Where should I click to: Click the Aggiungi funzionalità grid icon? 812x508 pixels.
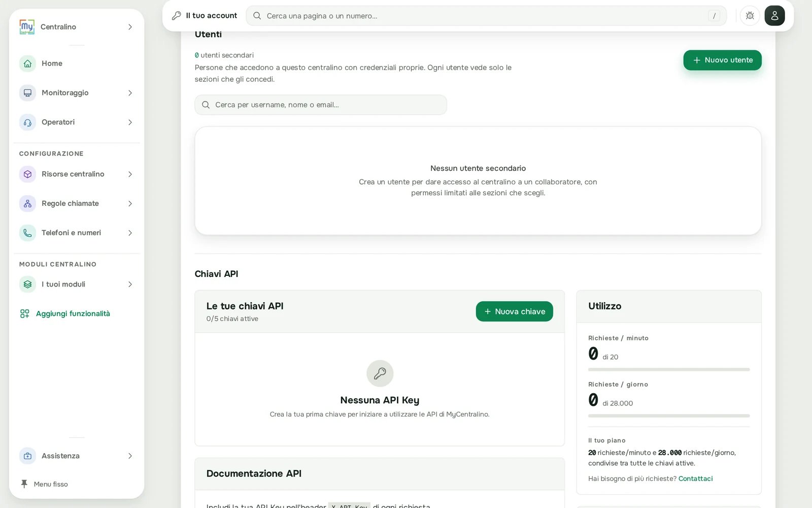pos(24,314)
